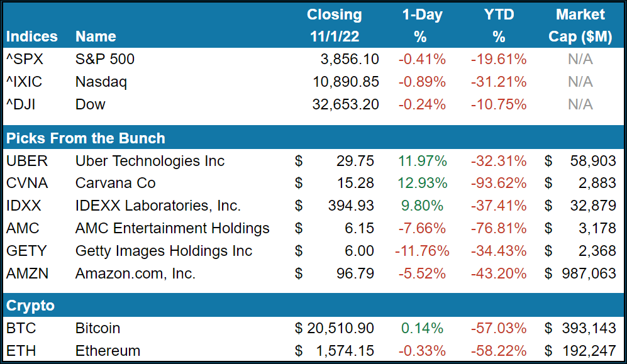Click the UBER ticker symbol
The image size is (627, 364).
point(27,161)
